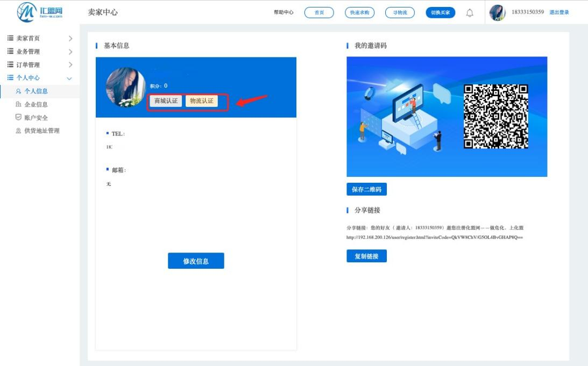Expand the 卖家首页 chevron
588x366 pixels.
pos(70,38)
